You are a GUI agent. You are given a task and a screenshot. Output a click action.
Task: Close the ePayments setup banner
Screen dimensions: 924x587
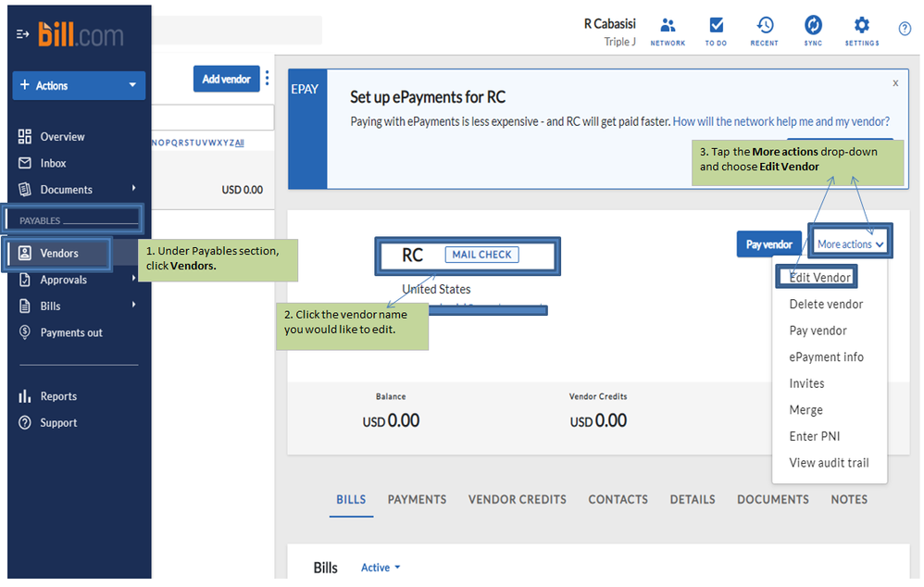(x=895, y=82)
